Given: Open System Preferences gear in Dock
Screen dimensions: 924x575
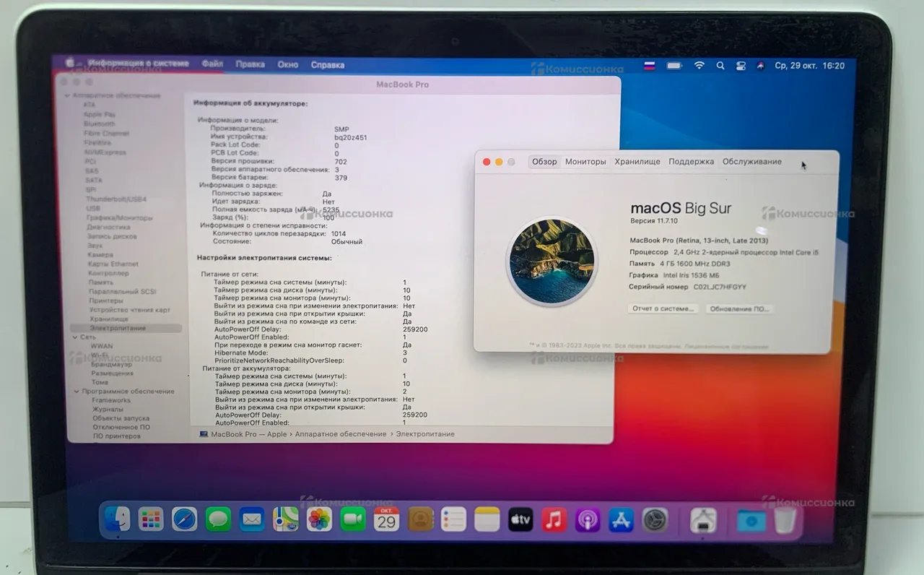Looking at the screenshot, I should [655, 519].
